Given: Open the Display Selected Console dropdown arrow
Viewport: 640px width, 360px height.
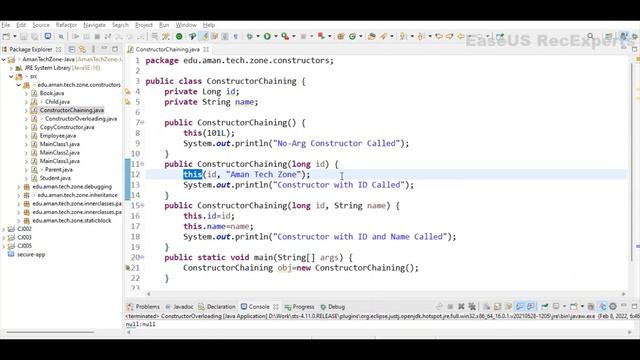Looking at the screenshot, I should (x=564, y=307).
